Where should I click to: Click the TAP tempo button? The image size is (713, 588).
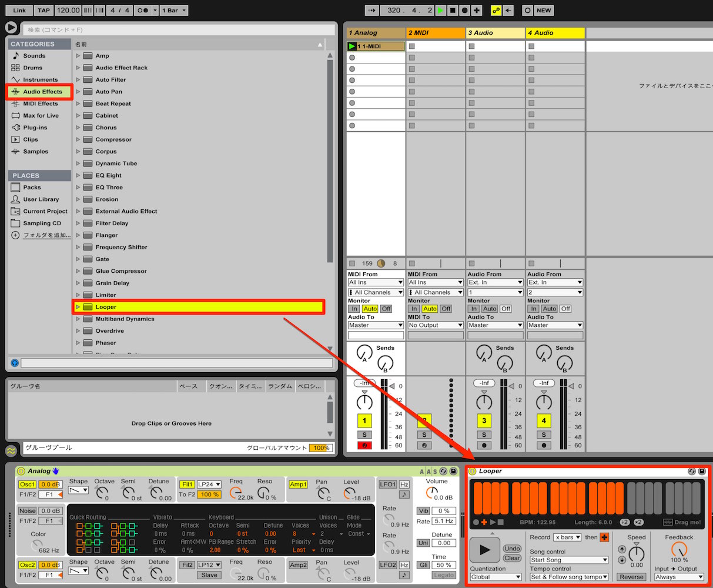pos(43,10)
